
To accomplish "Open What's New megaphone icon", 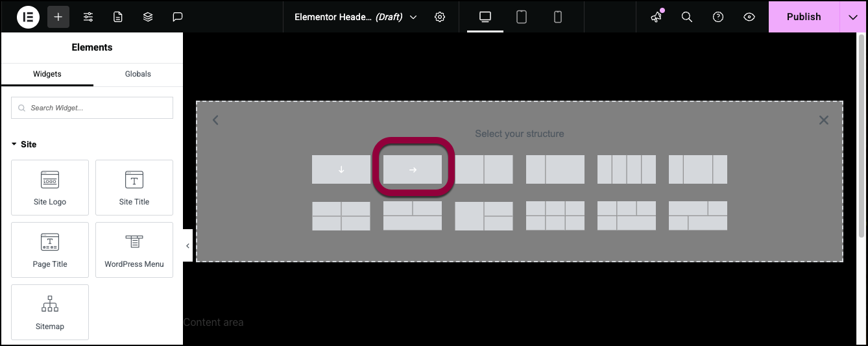I will tap(657, 17).
